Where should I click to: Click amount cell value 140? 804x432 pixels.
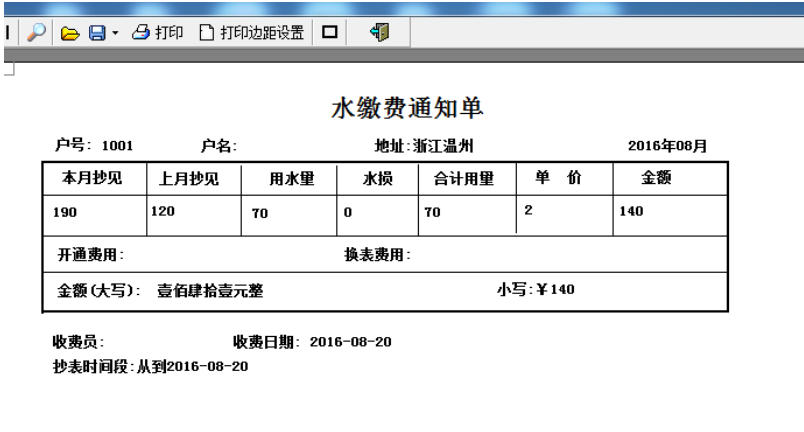pos(631,211)
